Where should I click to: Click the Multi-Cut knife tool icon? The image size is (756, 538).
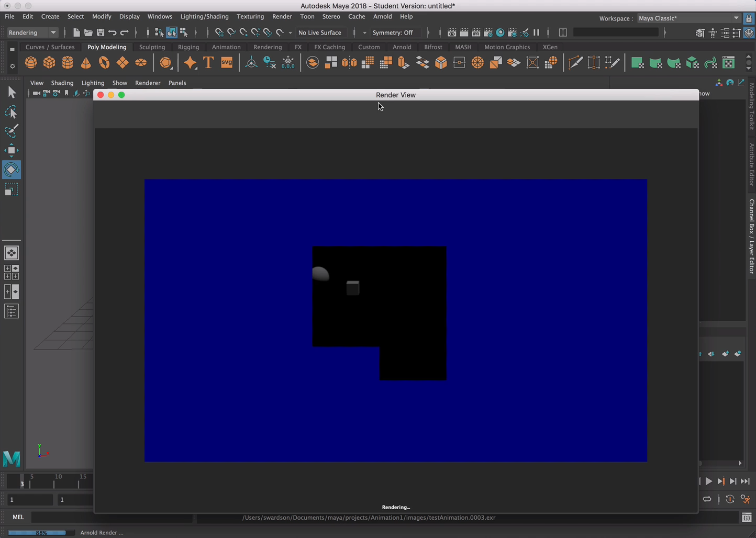(x=575, y=63)
